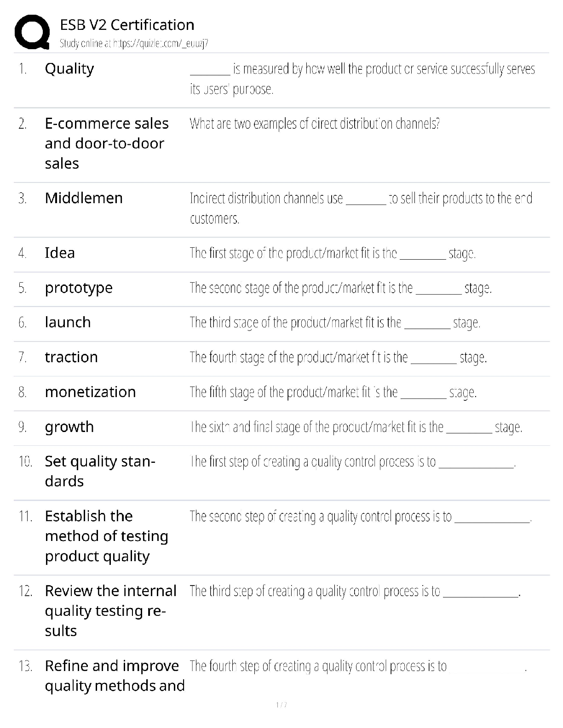The height and width of the screenshot is (728, 563).
Task: Click the 'Set quality standards' term
Action: [100, 471]
